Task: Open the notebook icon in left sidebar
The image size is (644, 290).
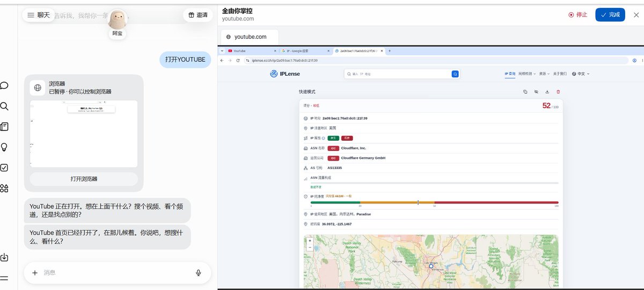Action: 4,127
